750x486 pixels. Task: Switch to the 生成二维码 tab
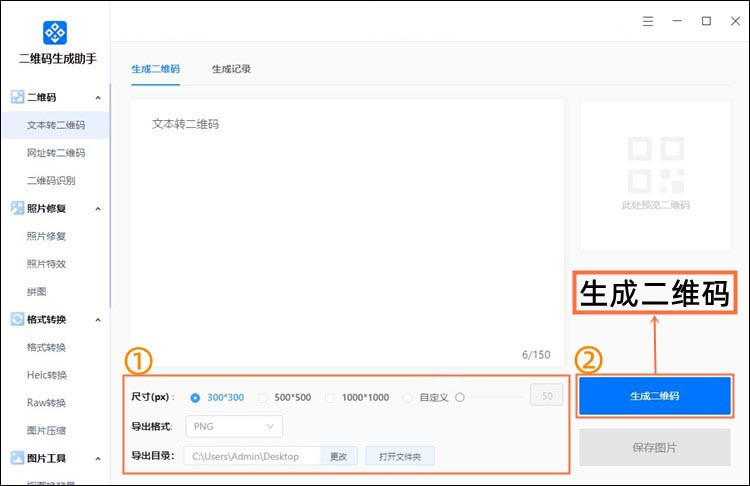(x=155, y=69)
